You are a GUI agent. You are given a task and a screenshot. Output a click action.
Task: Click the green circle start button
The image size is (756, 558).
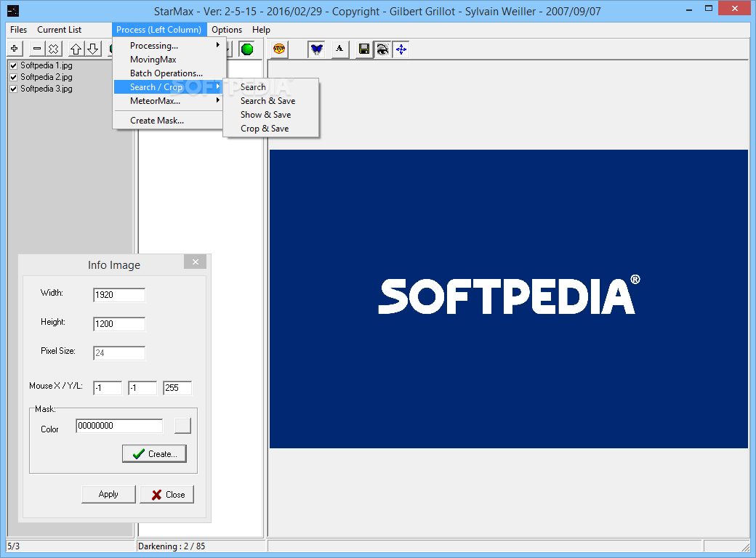pyautogui.click(x=247, y=49)
